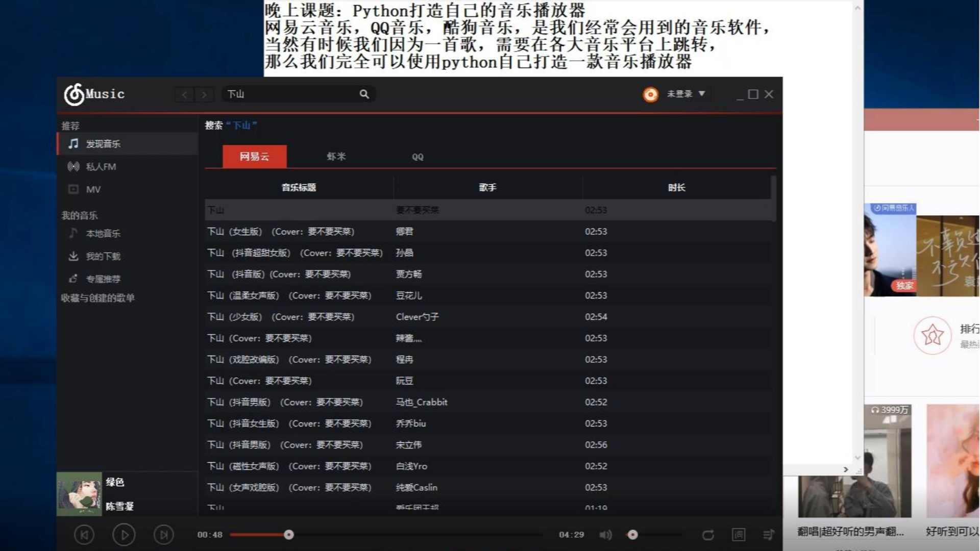980x551 pixels.
Task: Click the 音乐标题 column header
Action: [x=299, y=187]
